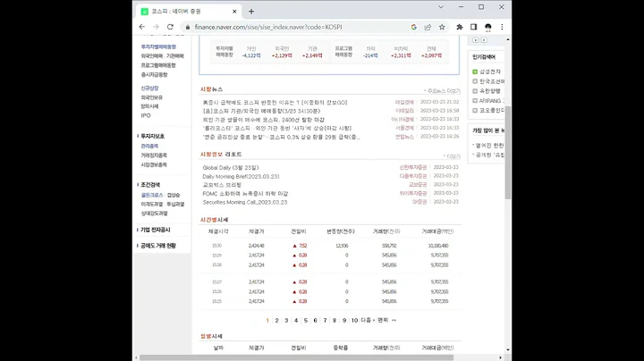
Task: Click 맨뒤 to jump to the last page
Action: 386,320
